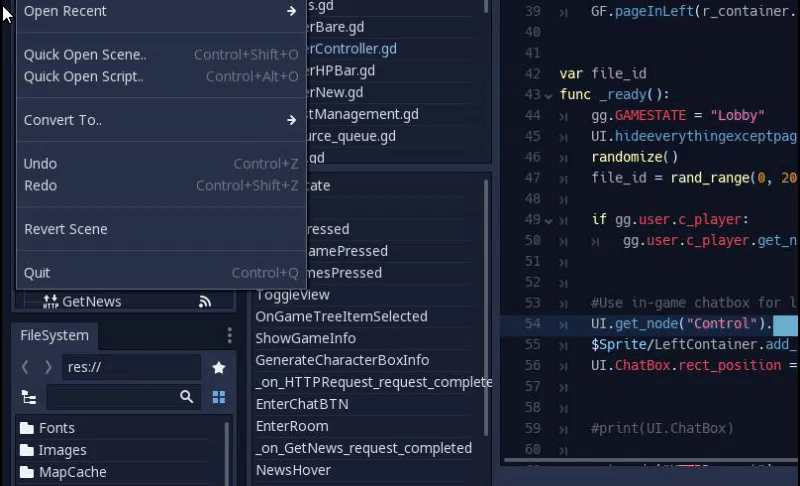
Task: Jump to method ending in amePressed
Action: click(347, 251)
